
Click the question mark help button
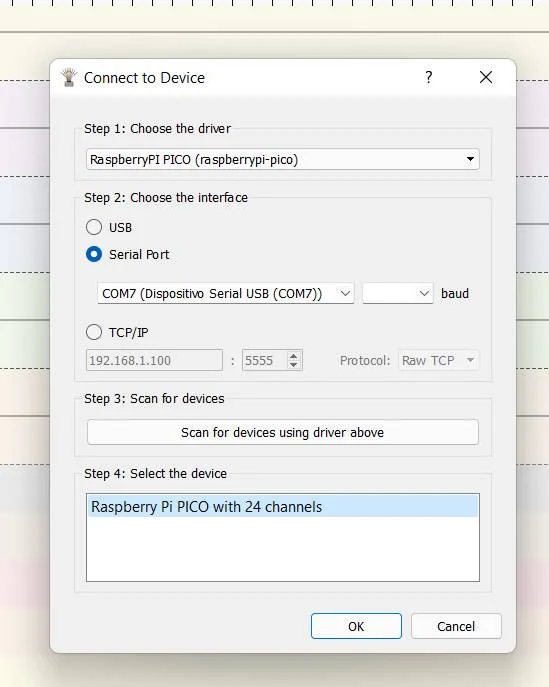click(429, 78)
